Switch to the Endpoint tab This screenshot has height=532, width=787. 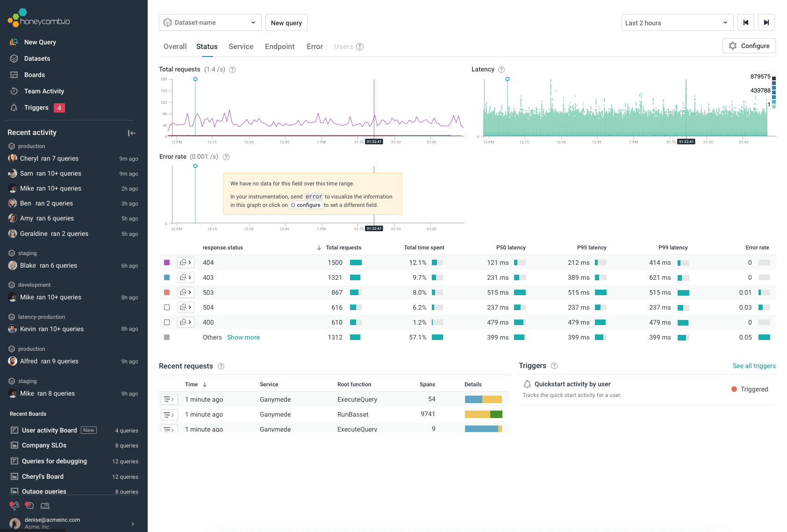[x=279, y=47]
